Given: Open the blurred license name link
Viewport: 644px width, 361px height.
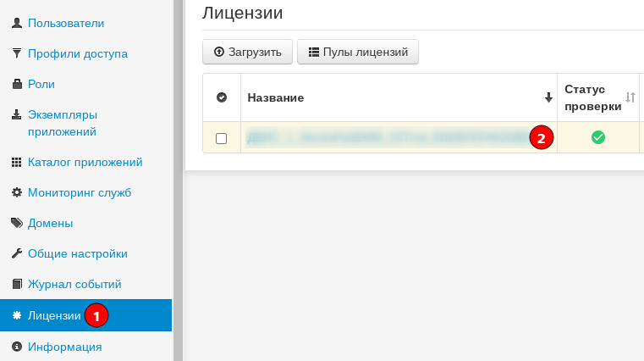Looking at the screenshot, I should [385, 137].
